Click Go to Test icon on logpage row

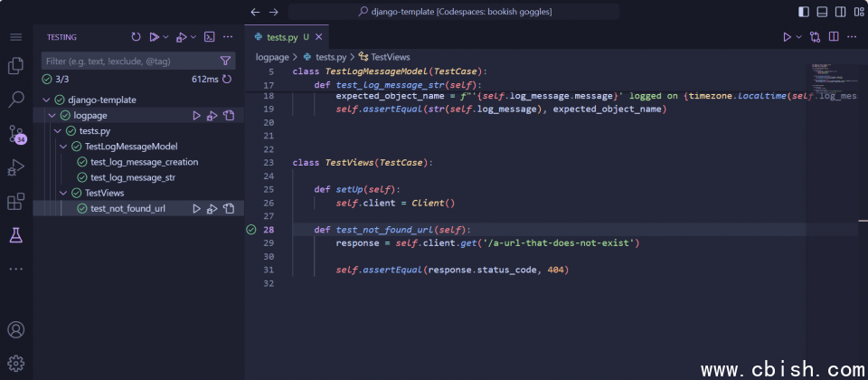pos(229,116)
